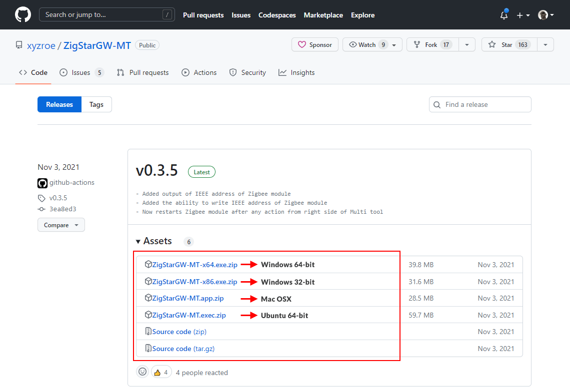Fork the ZigStarGW-MT repository

432,44
